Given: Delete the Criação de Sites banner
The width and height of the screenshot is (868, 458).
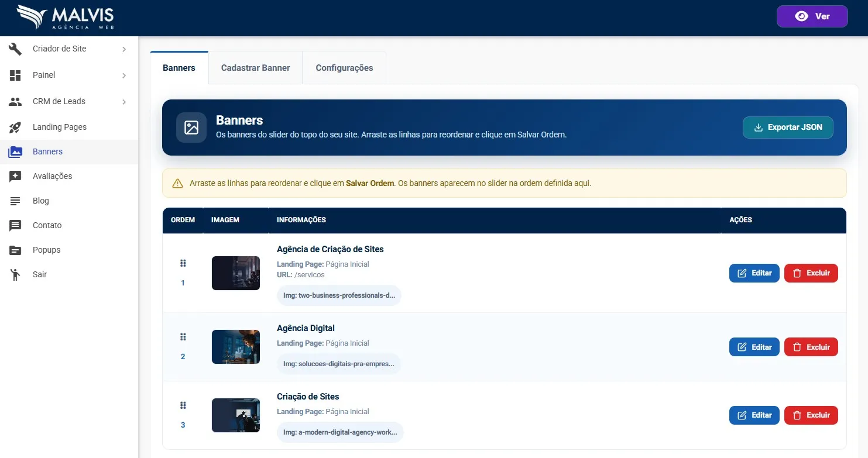Looking at the screenshot, I should 811,415.
